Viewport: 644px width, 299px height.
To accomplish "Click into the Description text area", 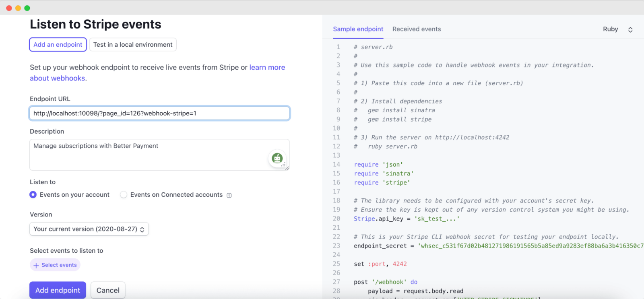I will pyautogui.click(x=159, y=155).
